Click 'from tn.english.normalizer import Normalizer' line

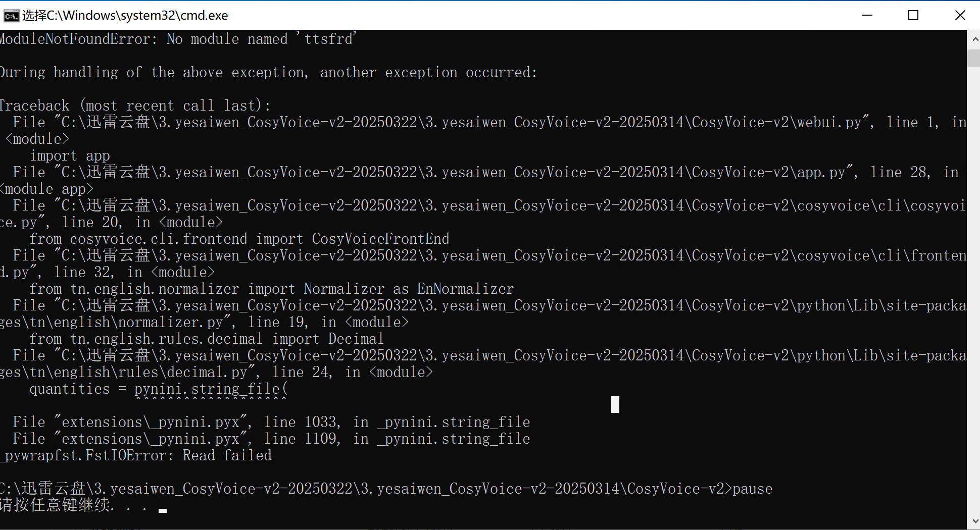coord(272,289)
